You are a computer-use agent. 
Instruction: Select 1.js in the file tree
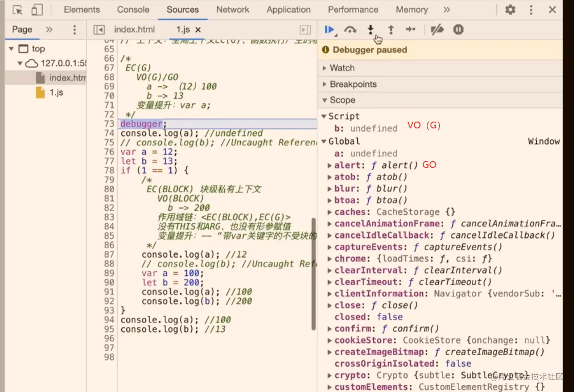click(56, 93)
